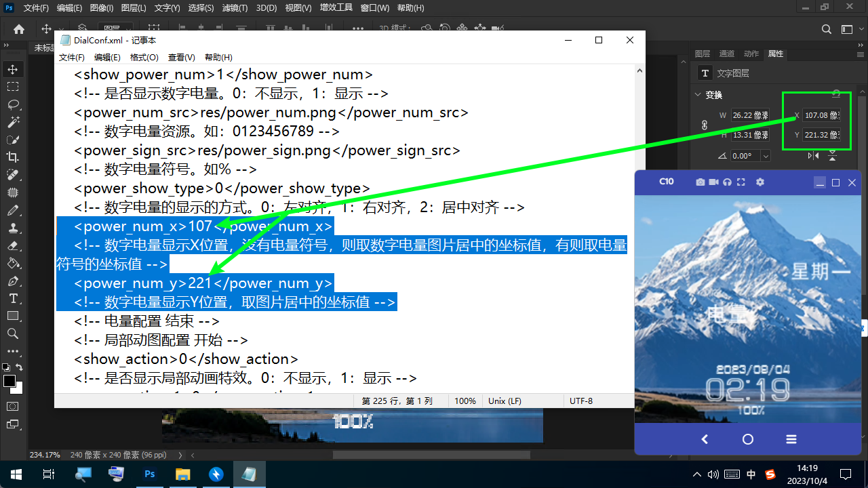Viewport: 868px width, 488px height.
Task: Select the Horizontal Type tool
Action: [13, 298]
